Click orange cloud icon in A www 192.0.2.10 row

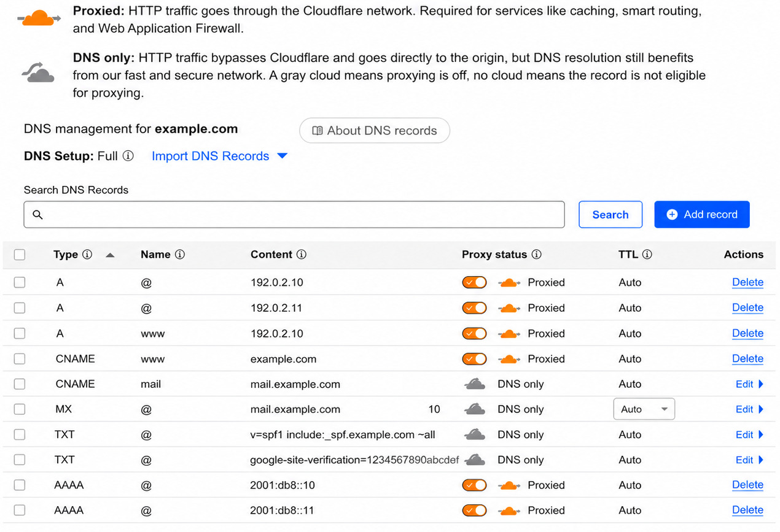509,334
